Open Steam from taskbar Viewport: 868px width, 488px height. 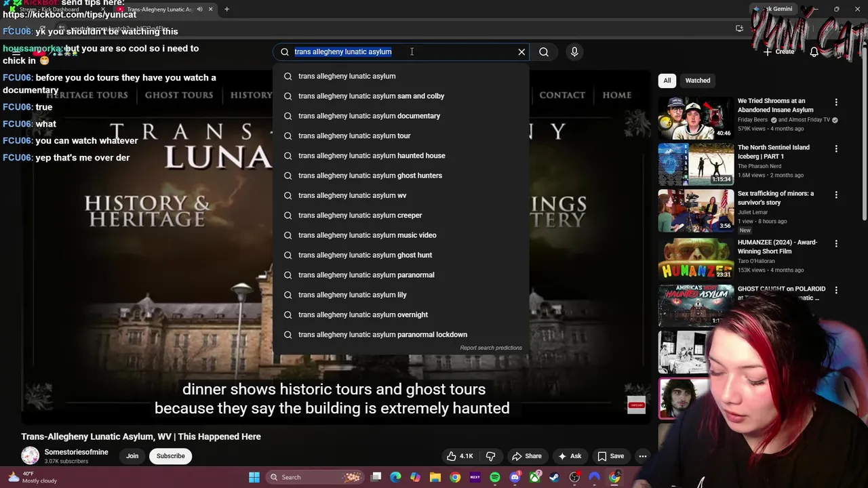click(x=555, y=477)
